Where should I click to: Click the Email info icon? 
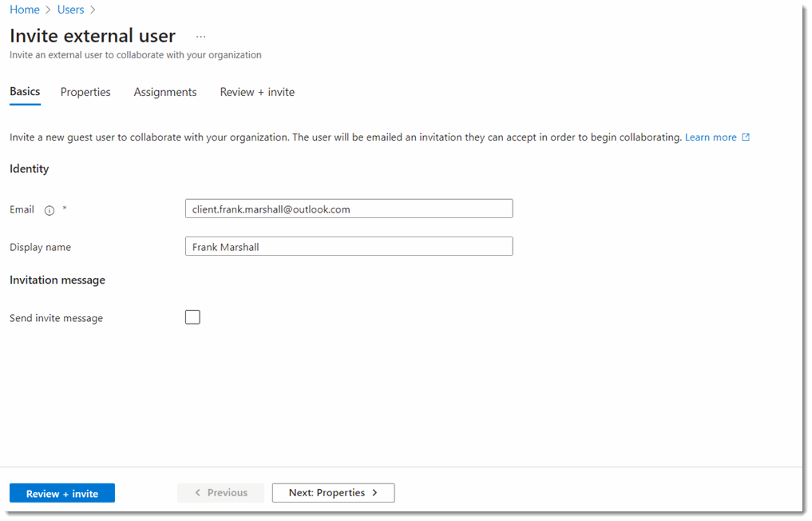pyautogui.click(x=50, y=210)
